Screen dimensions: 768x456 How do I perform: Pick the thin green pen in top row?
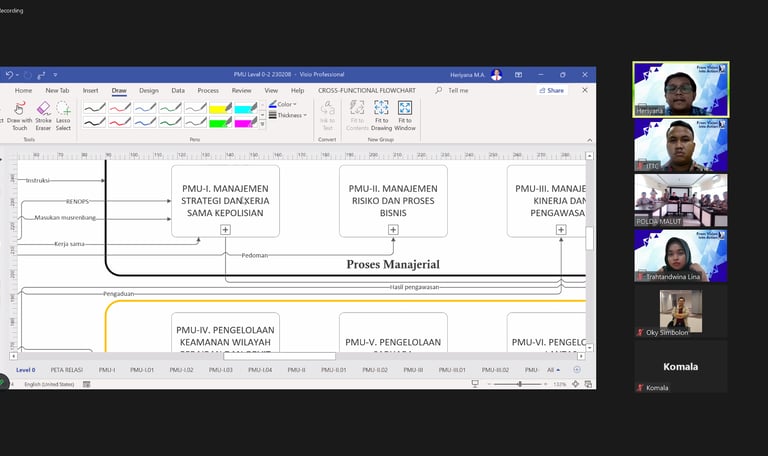point(170,108)
